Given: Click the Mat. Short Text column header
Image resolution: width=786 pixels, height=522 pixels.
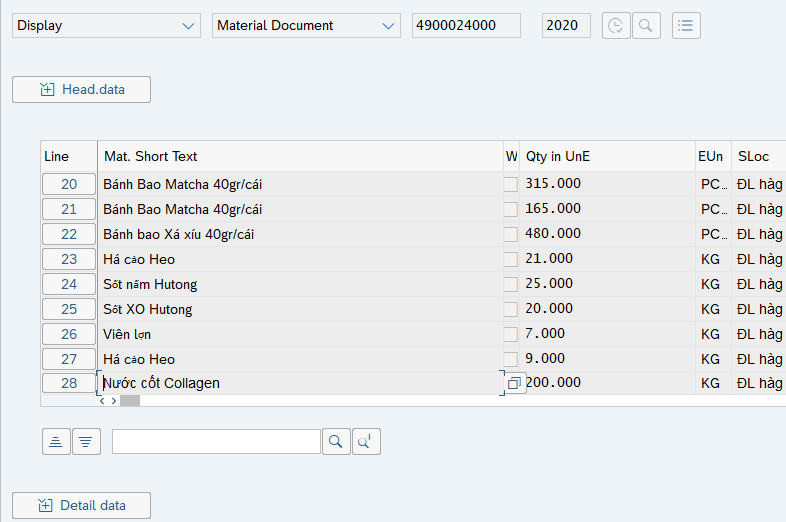Looking at the screenshot, I should [300, 156].
